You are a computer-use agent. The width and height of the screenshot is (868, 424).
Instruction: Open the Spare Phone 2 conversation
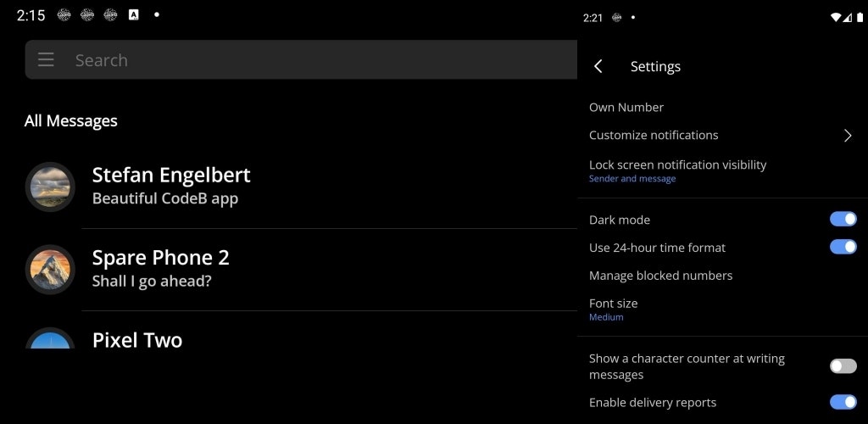301,270
